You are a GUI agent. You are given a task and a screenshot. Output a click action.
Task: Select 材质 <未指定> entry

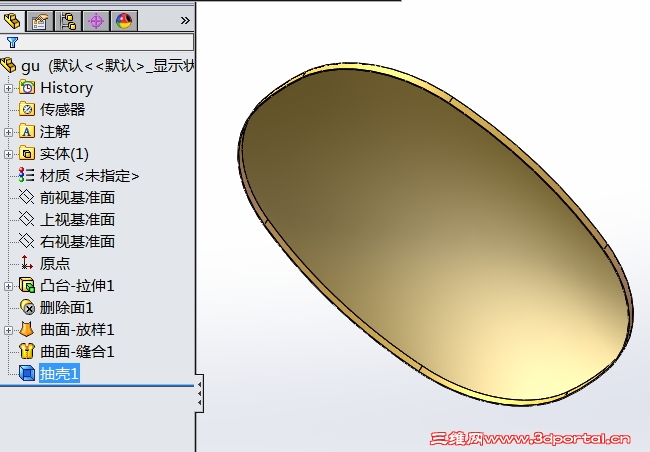89,176
